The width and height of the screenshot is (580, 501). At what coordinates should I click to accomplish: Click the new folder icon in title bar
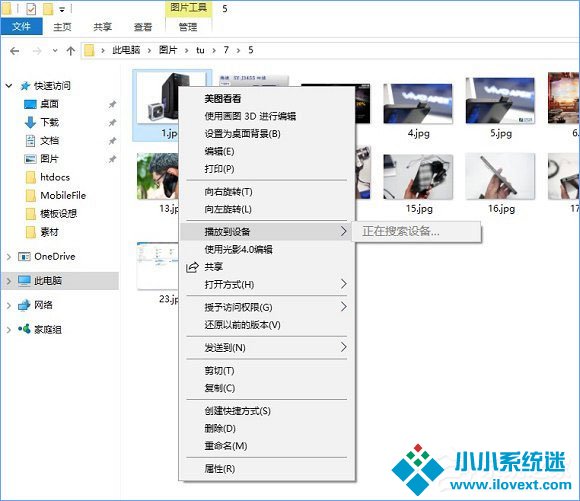pyautogui.click(x=48, y=9)
